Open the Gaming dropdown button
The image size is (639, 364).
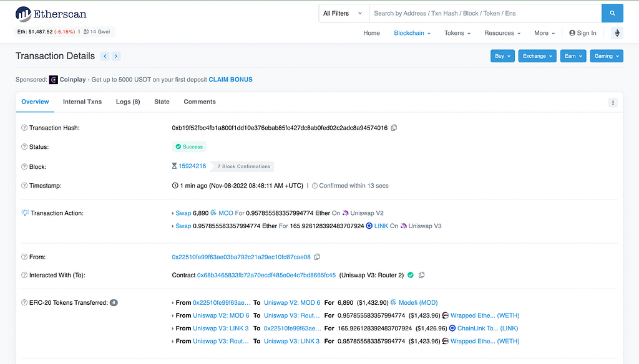(x=607, y=56)
